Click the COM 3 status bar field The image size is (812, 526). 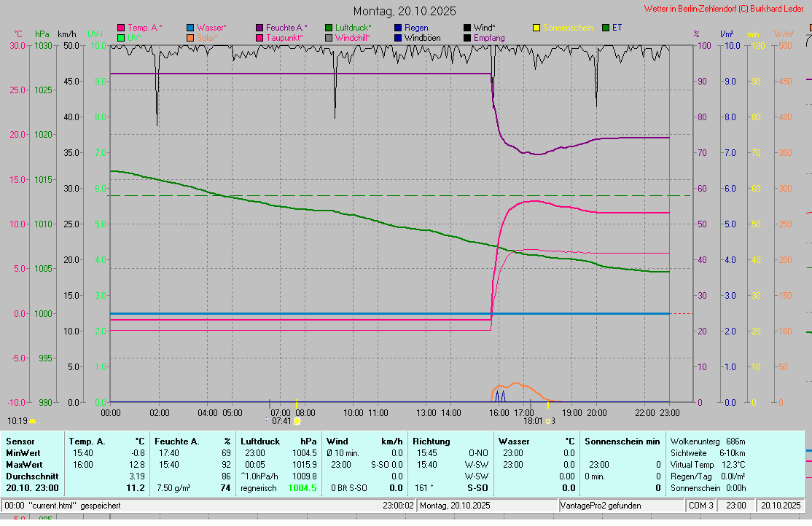700,505
